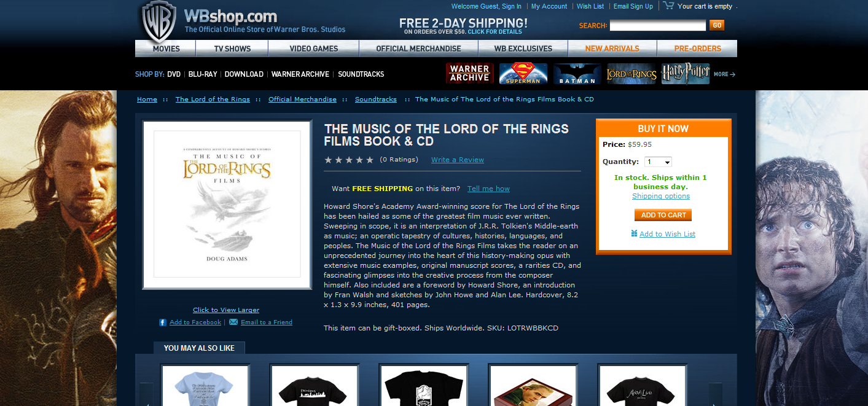
Task: Click the wish list gift icon
Action: 634,233
